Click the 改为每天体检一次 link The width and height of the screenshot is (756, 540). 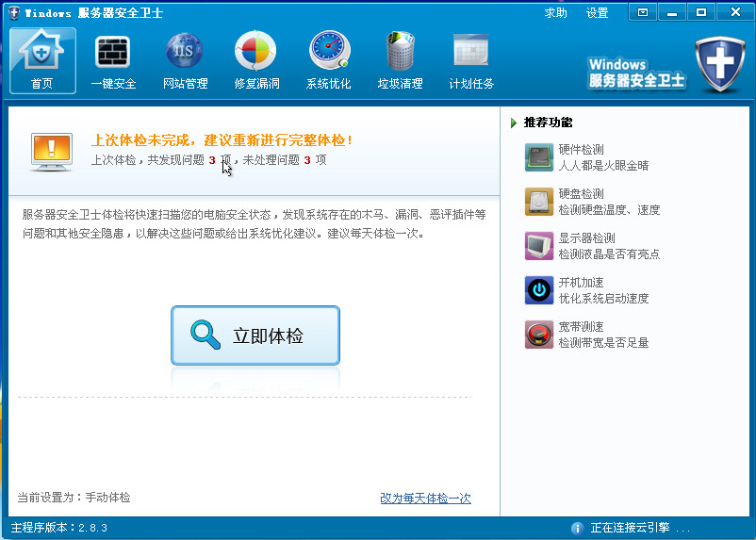tap(425, 498)
